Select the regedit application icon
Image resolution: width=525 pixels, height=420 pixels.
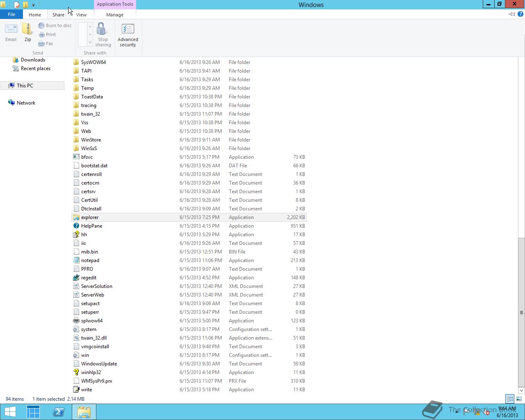coord(76,278)
